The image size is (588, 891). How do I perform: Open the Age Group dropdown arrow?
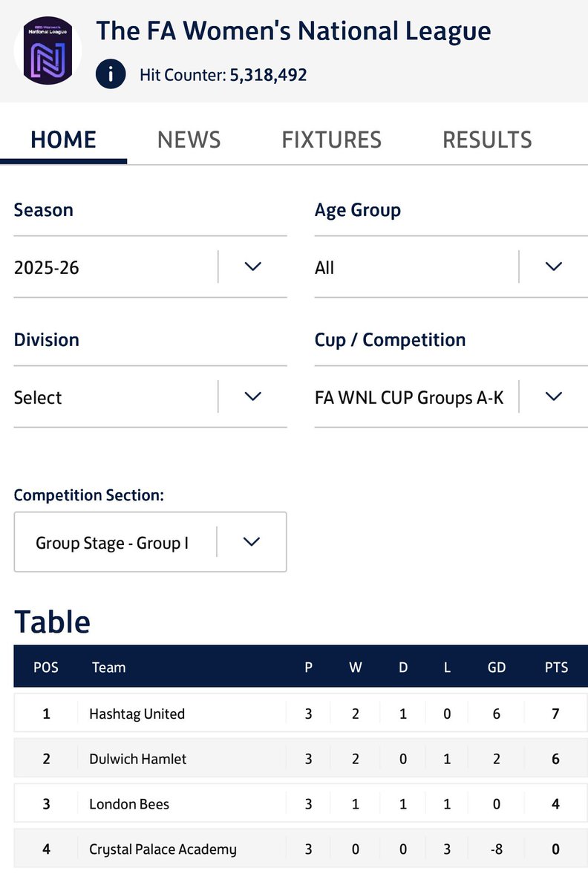click(554, 267)
